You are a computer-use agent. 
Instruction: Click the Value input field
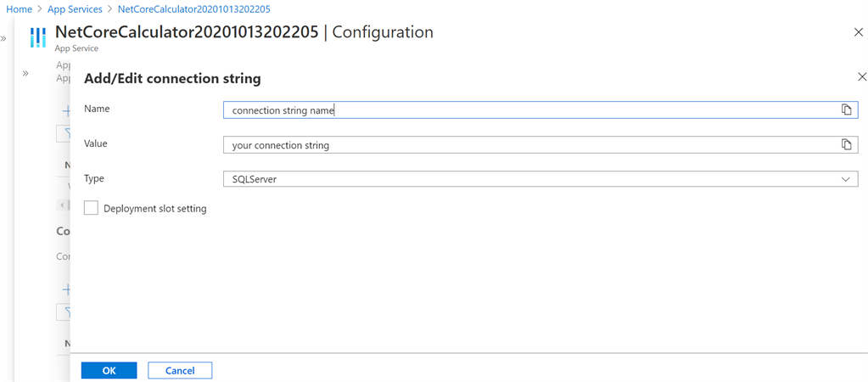pyautogui.click(x=540, y=144)
